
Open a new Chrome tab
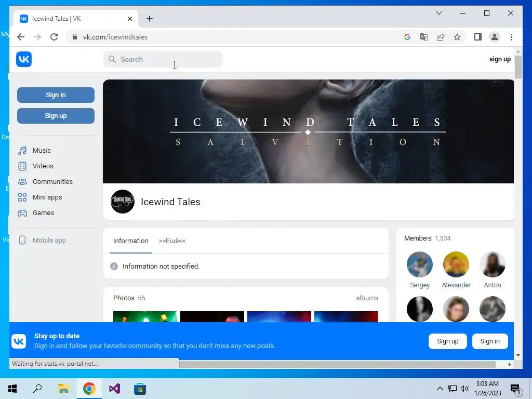point(150,19)
